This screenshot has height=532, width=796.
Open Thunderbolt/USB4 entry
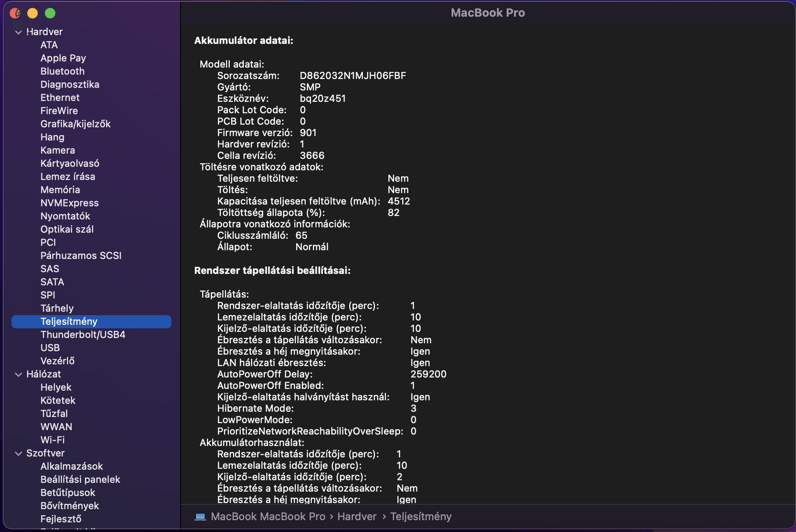[x=83, y=334]
